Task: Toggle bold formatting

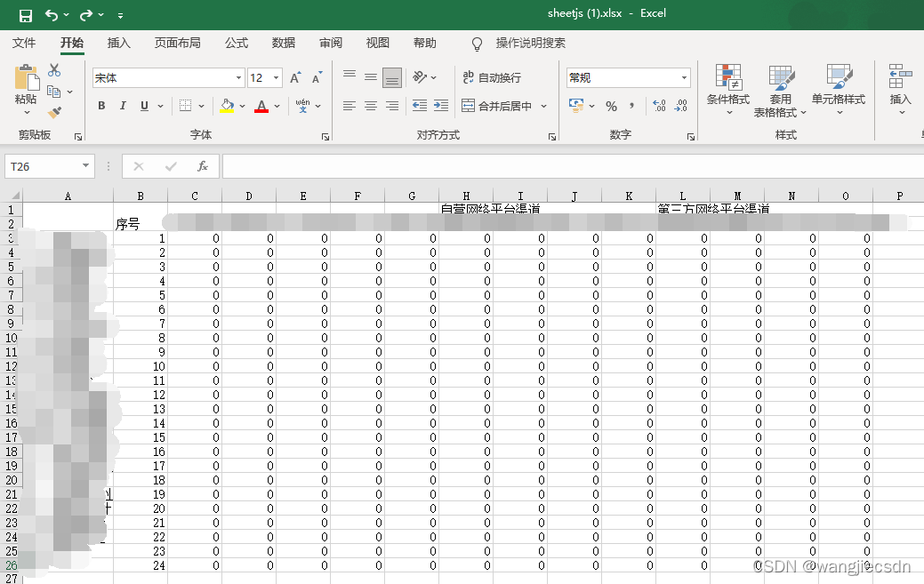Action: click(101, 106)
